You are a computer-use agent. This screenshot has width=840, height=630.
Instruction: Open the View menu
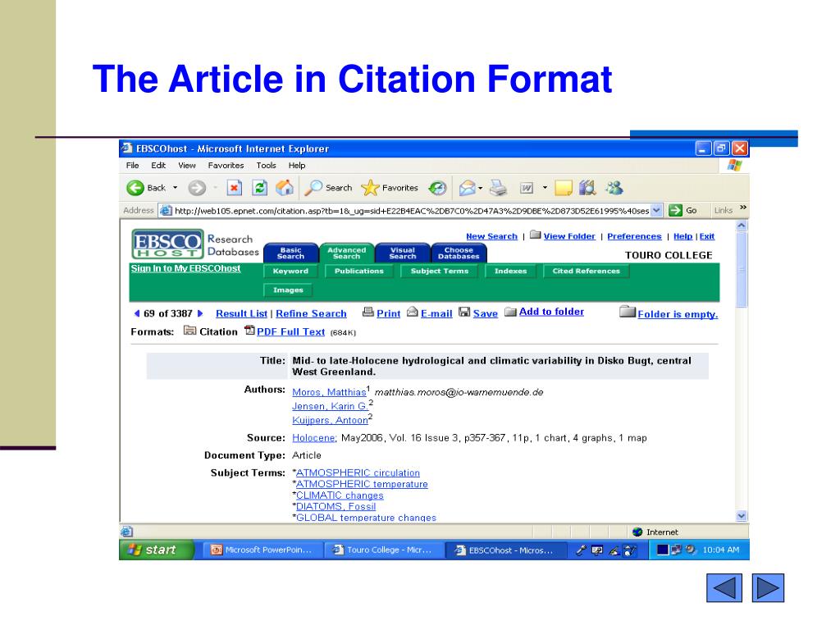pos(187,166)
